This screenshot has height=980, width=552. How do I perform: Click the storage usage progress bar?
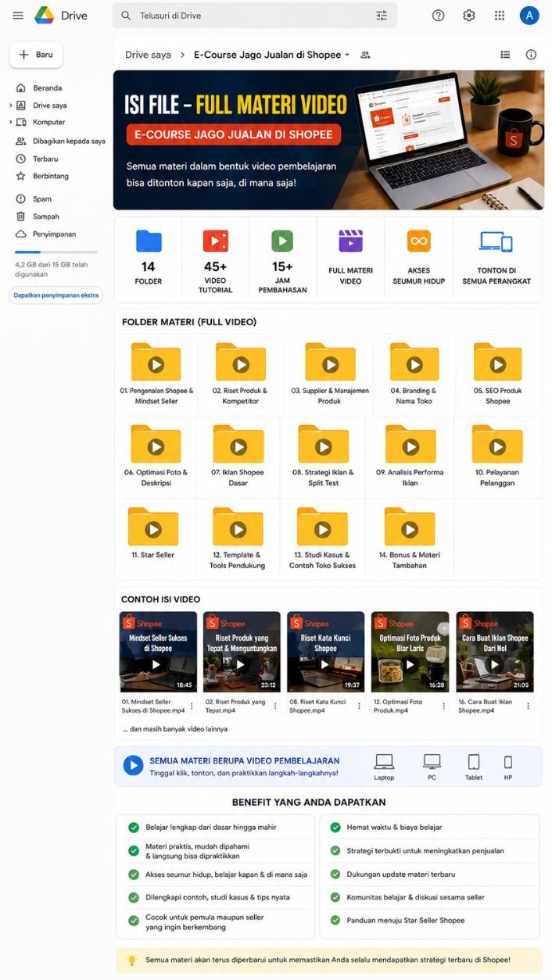56,252
